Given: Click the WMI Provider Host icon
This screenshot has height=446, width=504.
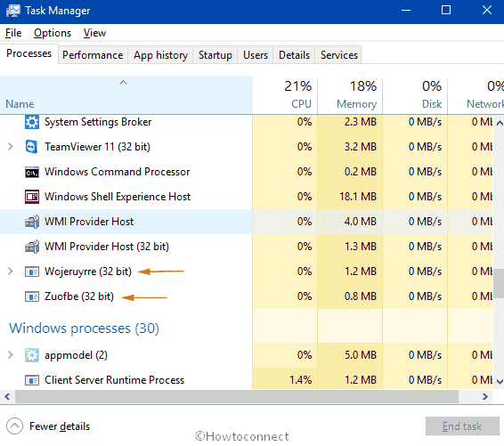Looking at the screenshot, I should [32, 222].
